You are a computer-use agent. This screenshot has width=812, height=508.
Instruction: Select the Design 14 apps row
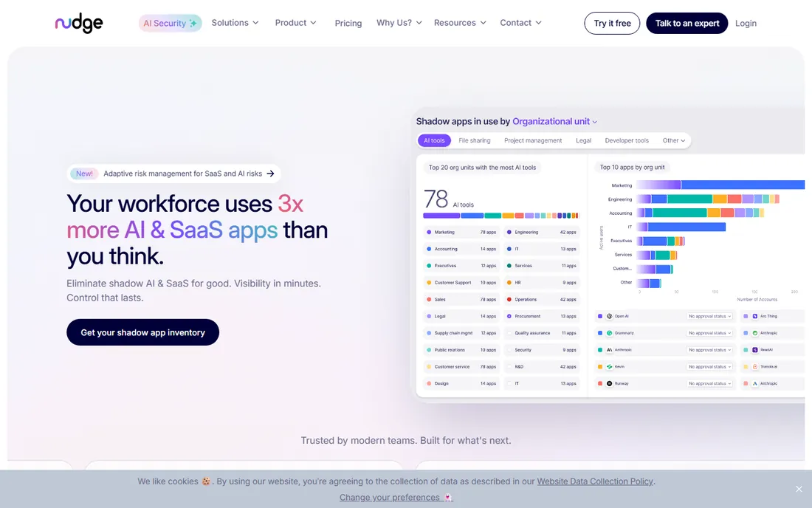click(461, 383)
